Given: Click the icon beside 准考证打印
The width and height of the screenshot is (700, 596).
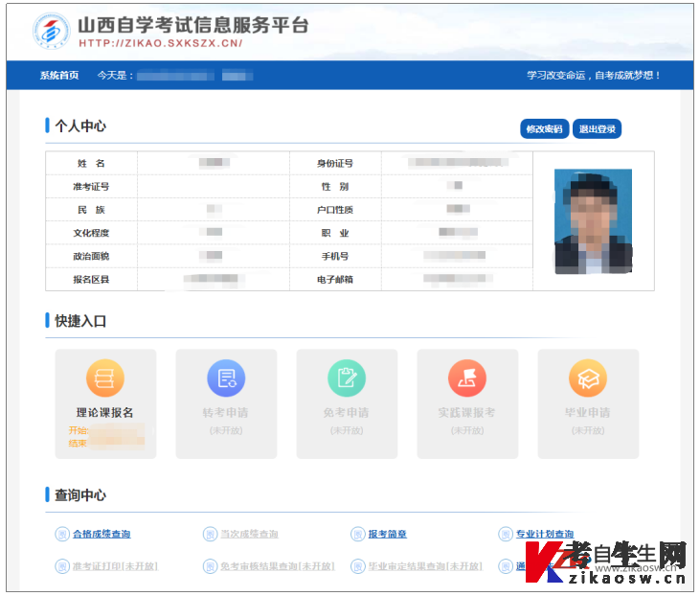Looking at the screenshot, I should (62, 566).
